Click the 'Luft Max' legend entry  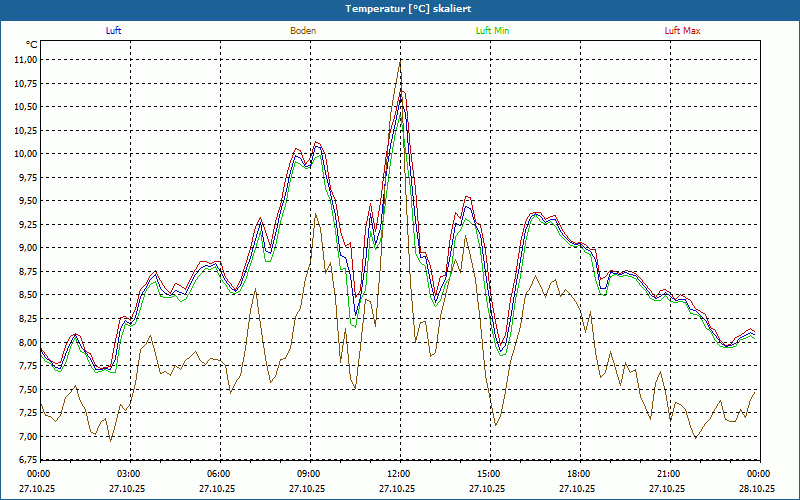[682, 31]
